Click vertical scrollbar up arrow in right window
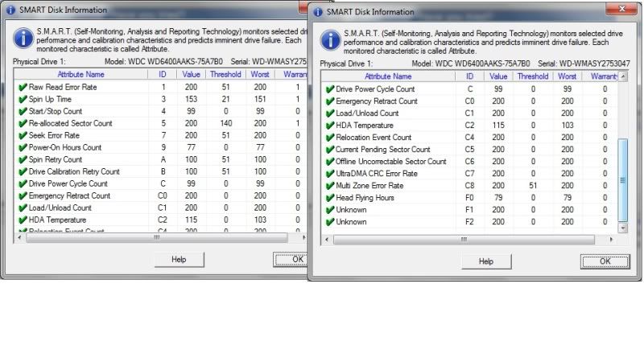Viewport: 644px width, 362px height. click(623, 76)
